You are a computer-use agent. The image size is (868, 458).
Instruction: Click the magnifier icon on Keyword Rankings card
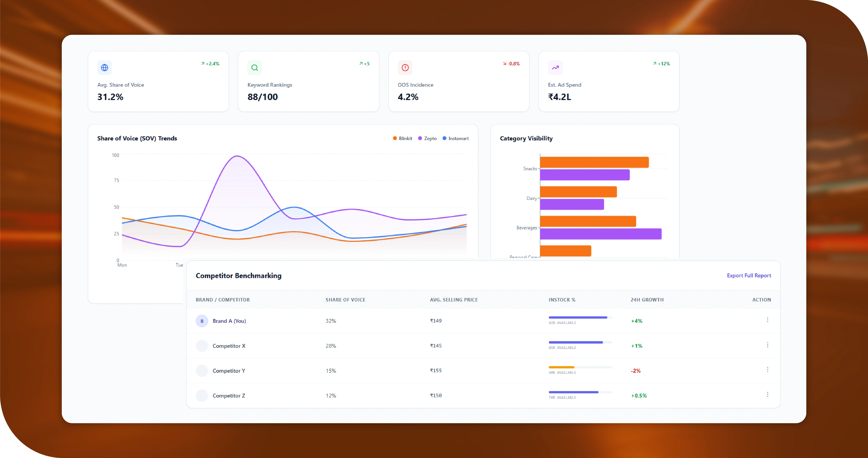pos(255,68)
